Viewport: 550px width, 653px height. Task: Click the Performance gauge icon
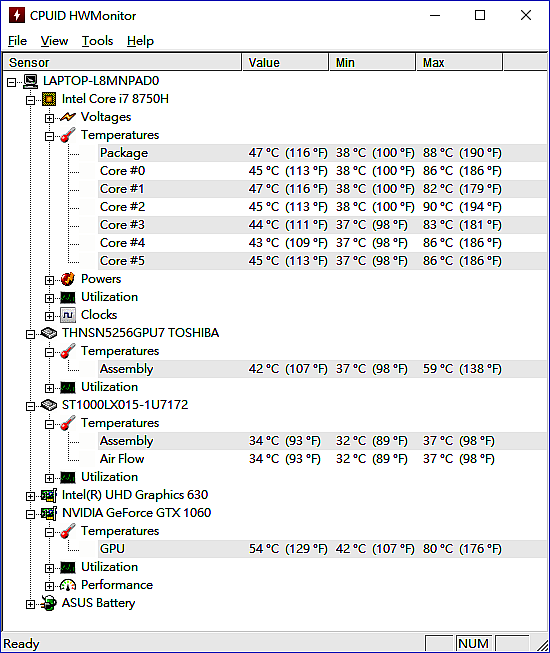(68, 585)
